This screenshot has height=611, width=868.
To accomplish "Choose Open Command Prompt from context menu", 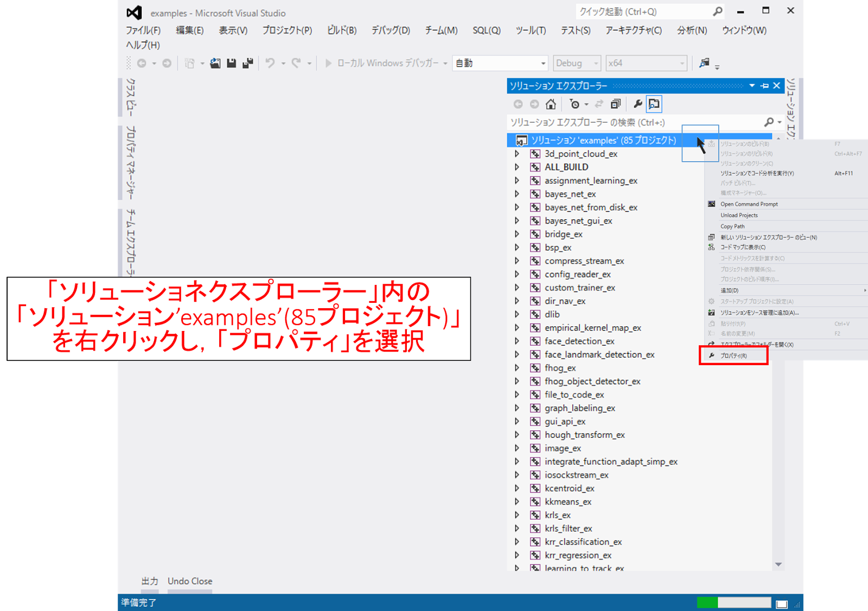I will click(749, 204).
